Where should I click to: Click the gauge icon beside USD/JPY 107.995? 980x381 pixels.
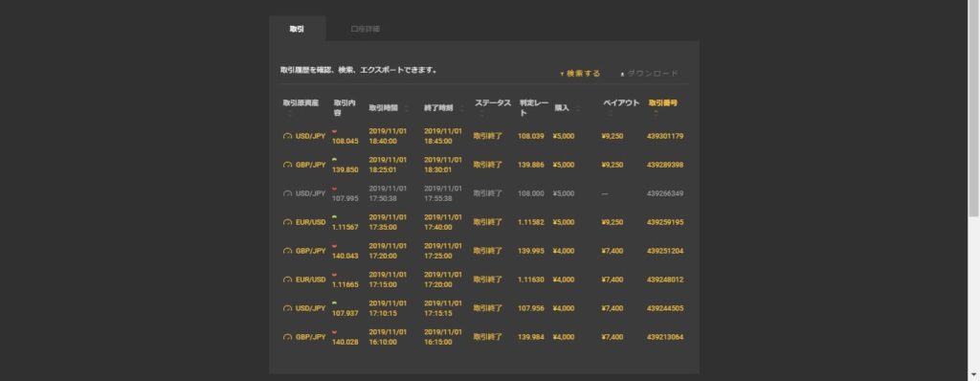[x=287, y=194]
